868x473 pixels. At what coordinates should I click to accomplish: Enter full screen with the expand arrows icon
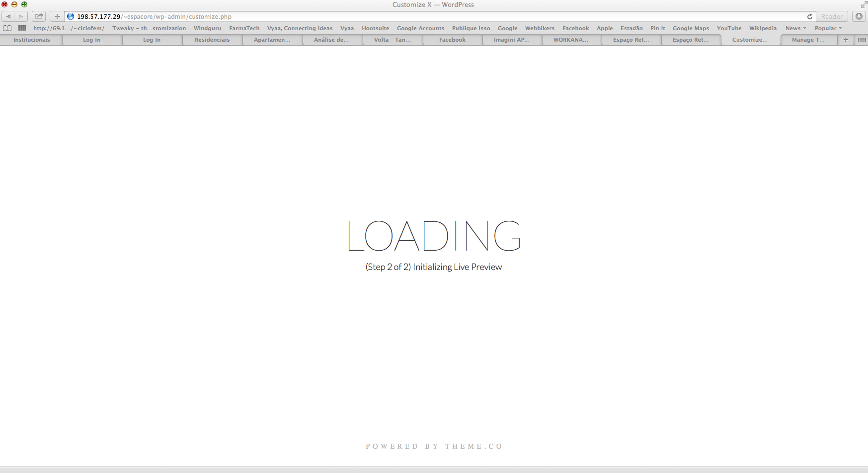point(864,4)
